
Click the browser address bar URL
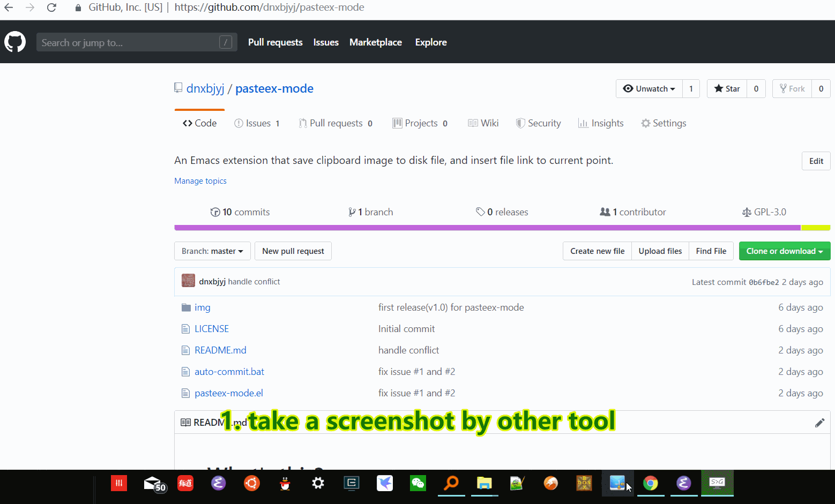[x=269, y=7]
